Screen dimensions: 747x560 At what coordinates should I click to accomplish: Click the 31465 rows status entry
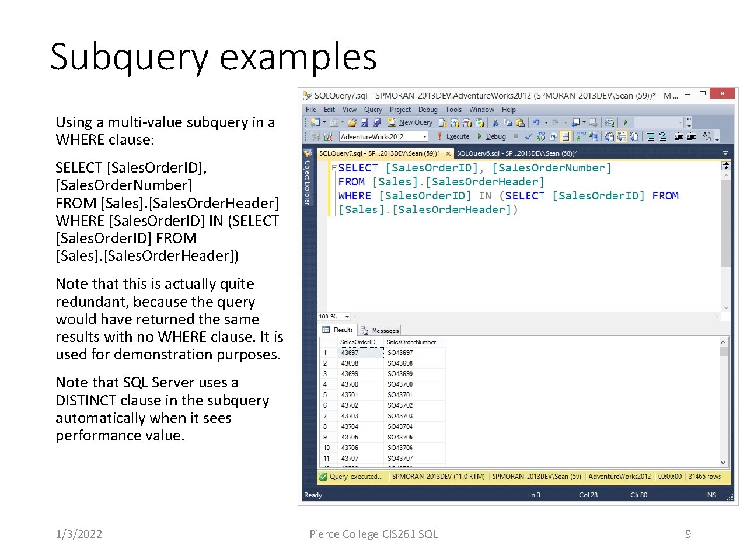(x=704, y=477)
